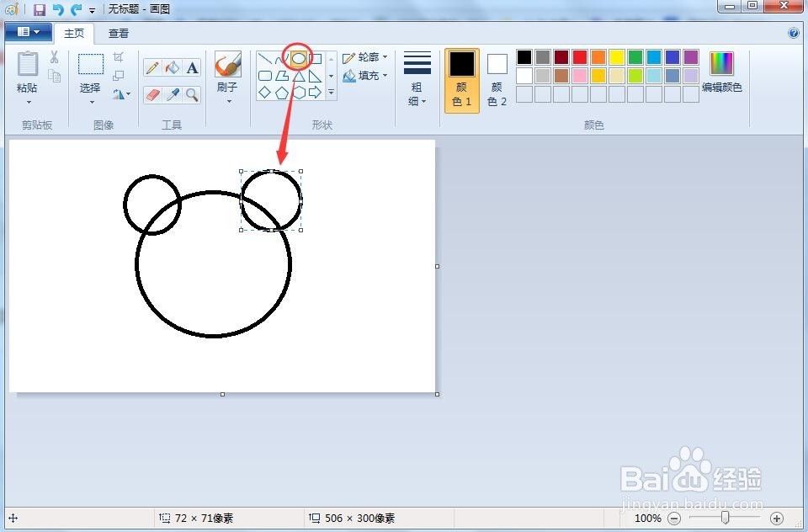Select the Text tool (A)
Image resolution: width=808 pixels, height=532 pixels.
[x=192, y=67]
